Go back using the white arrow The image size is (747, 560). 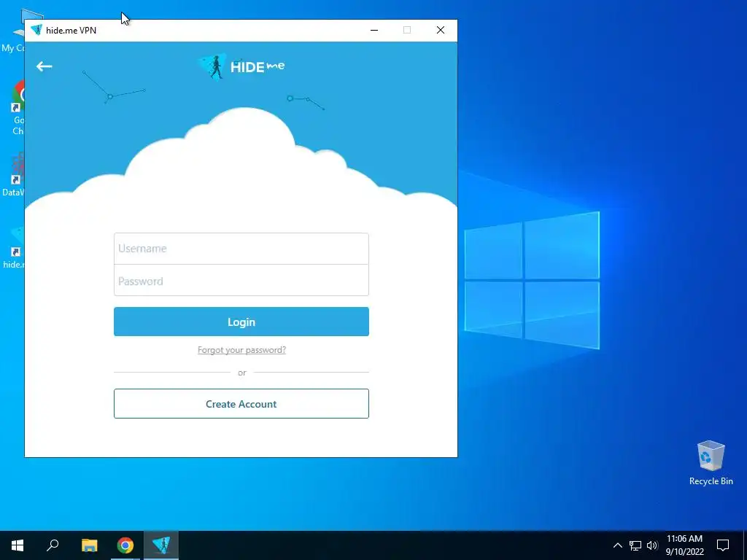(x=44, y=66)
